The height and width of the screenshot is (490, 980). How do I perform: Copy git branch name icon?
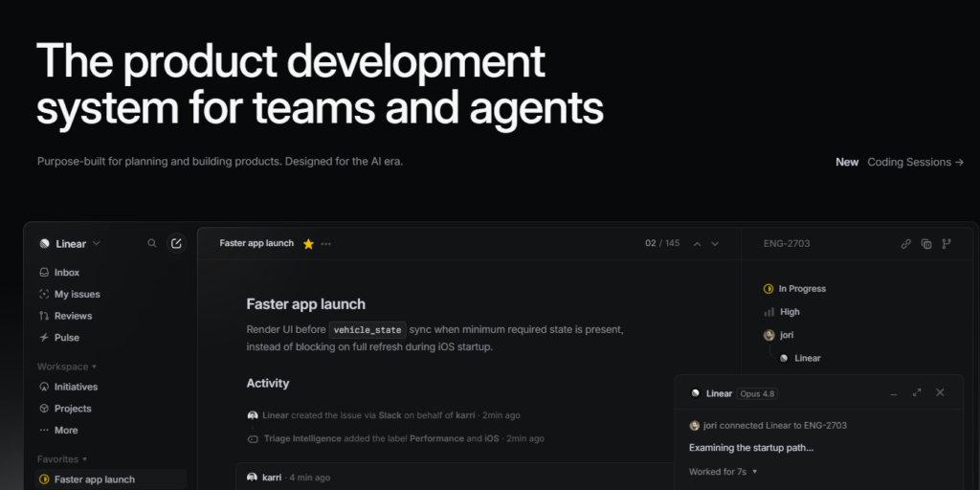947,244
